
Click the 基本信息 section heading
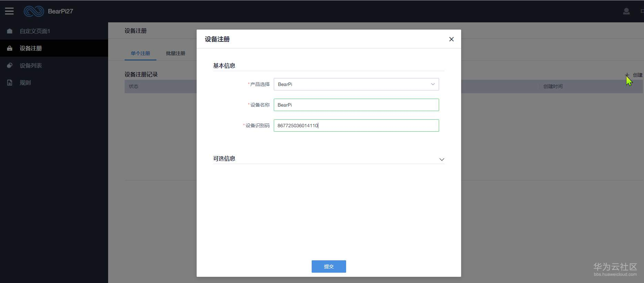tap(224, 66)
